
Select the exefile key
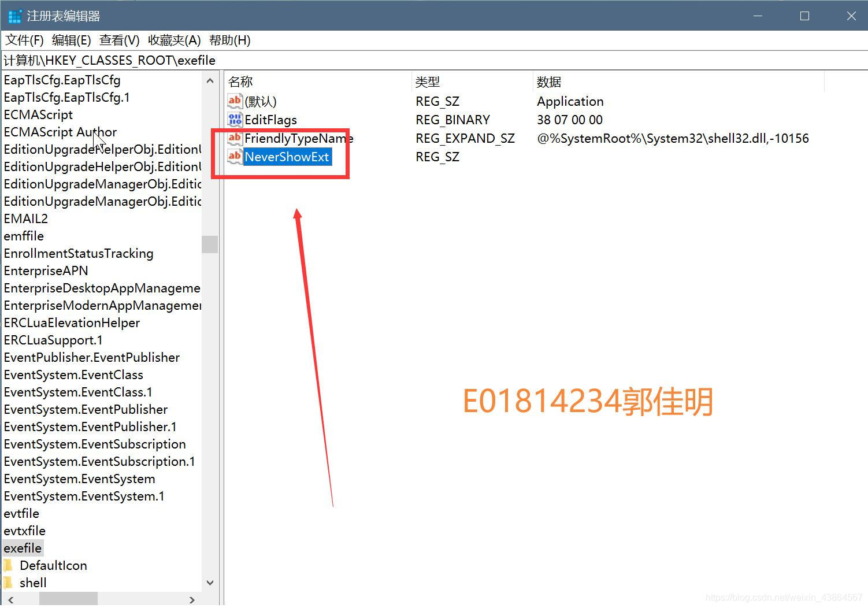coord(23,548)
